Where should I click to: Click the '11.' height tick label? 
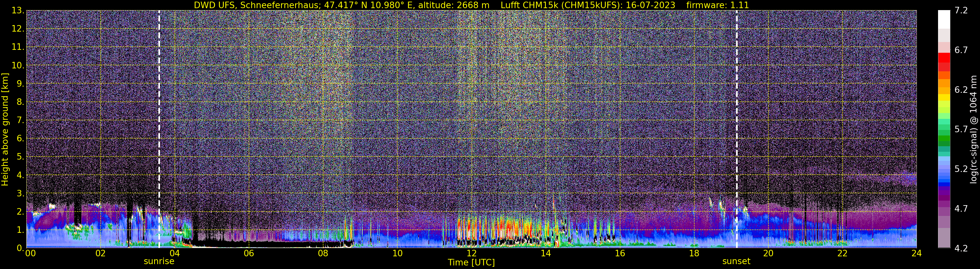(18, 47)
